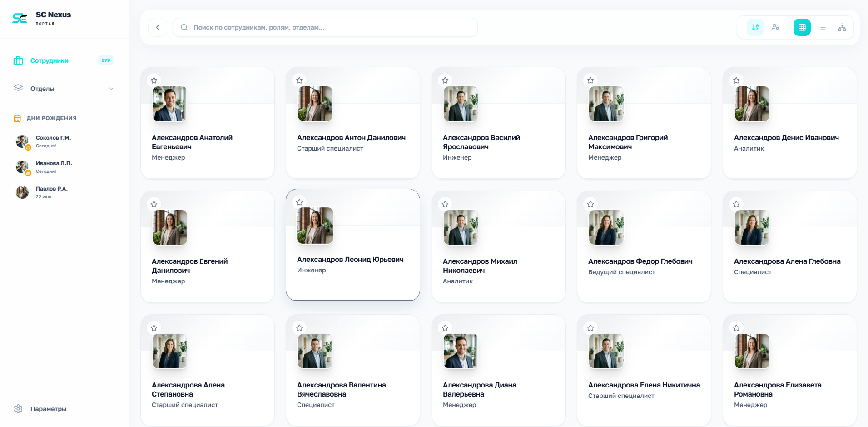Select name Александрова Алена Степановна
The height and width of the screenshot is (427, 868).
(188, 390)
